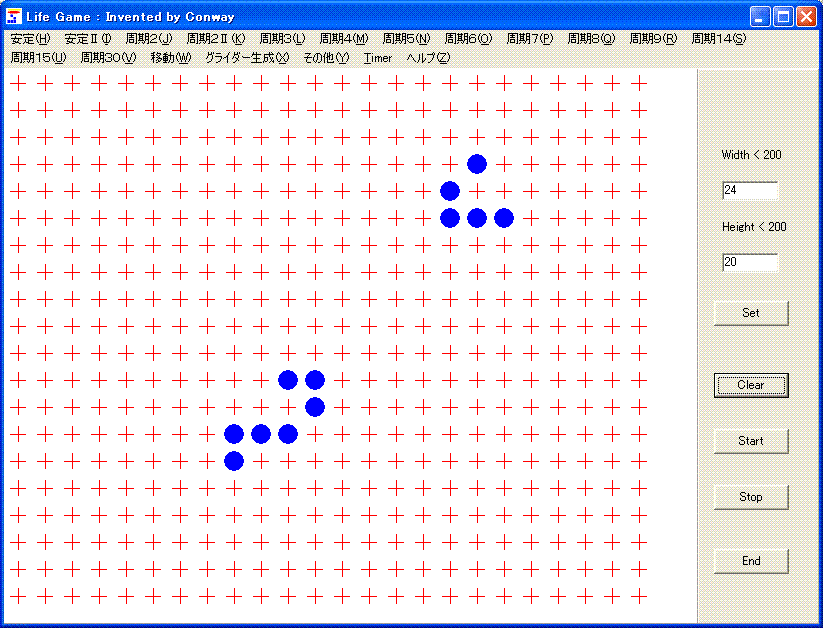Minimize the Life Game window
The width and height of the screenshot is (823, 628).
759,17
